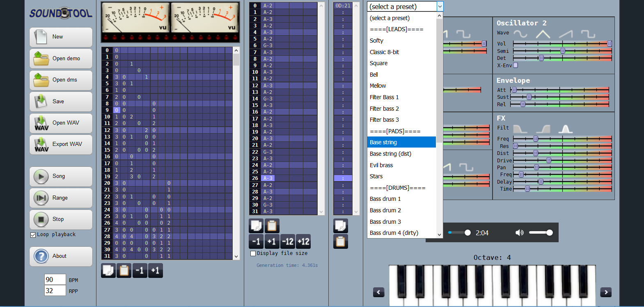Choose the band-pass filter shape in FX

(x=565, y=129)
